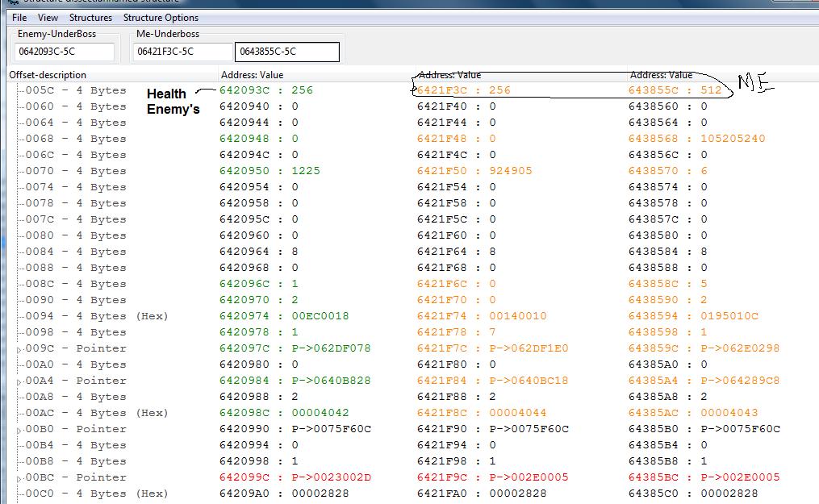Click the enemy health value 642093C : 256

tap(265, 90)
